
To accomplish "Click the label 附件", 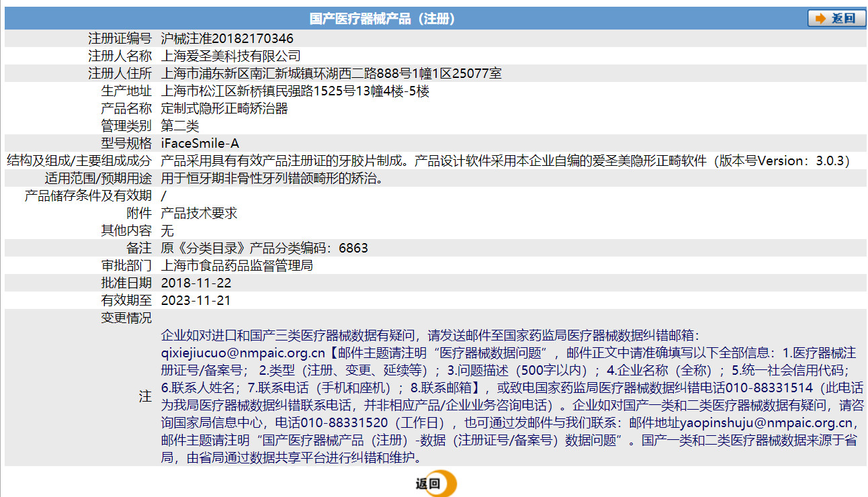I will pos(139,214).
